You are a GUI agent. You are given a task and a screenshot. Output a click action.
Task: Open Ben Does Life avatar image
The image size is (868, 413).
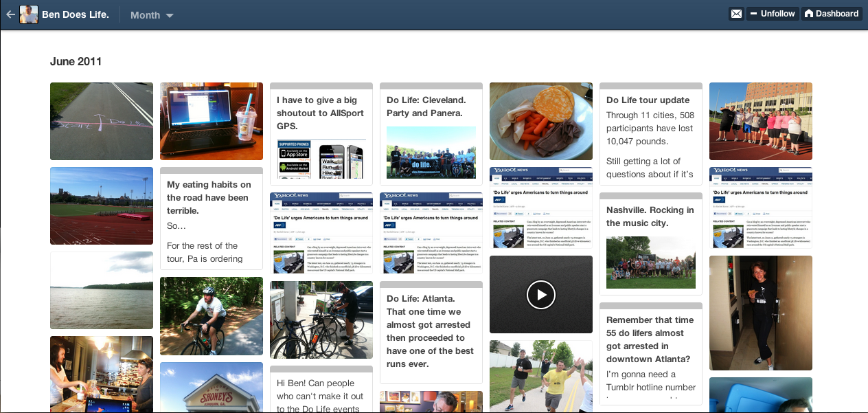(x=29, y=14)
